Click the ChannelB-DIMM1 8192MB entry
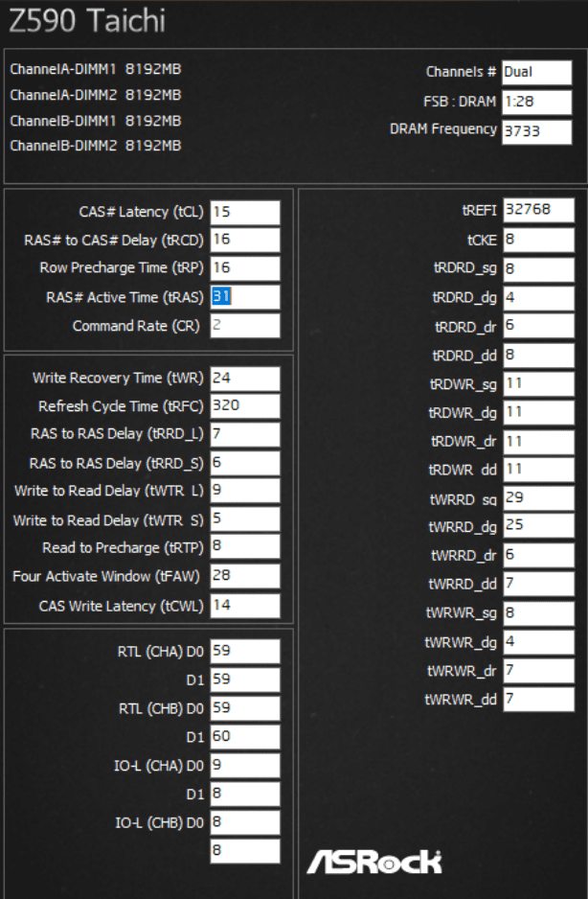This screenshot has height=899, width=588. click(96, 121)
